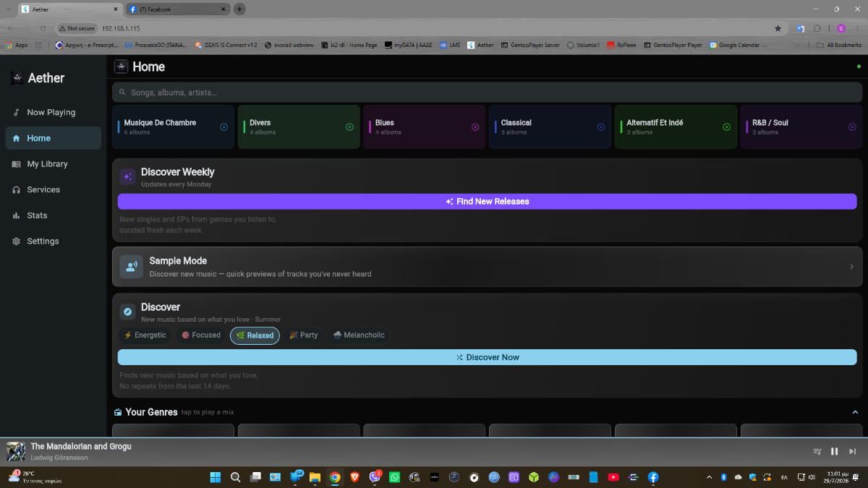Show hidden system tray icons
The width and height of the screenshot is (868, 488).
tap(708, 477)
